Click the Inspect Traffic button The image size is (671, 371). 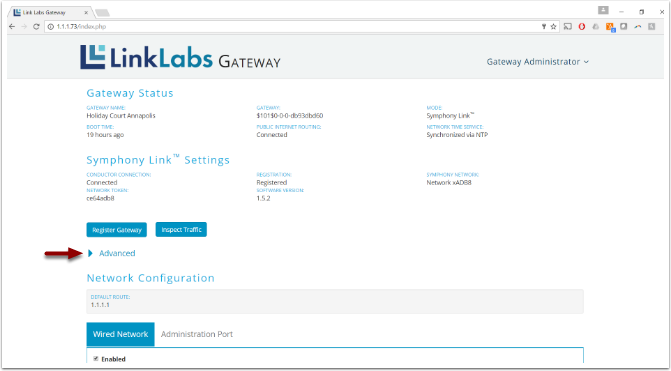(x=181, y=230)
